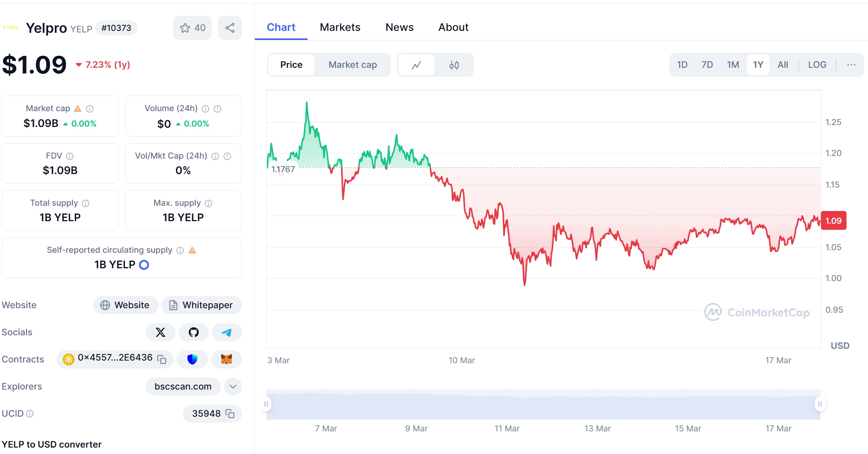Open the Telegram social link
The width and height of the screenshot is (868, 454).
pyautogui.click(x=227, y=332)
